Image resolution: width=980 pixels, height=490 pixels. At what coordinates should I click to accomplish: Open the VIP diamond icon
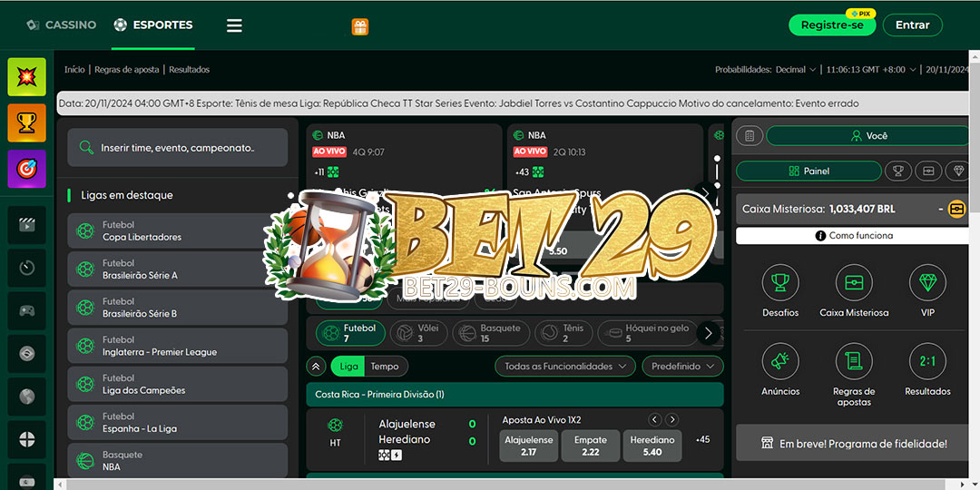tap(927, 282)
